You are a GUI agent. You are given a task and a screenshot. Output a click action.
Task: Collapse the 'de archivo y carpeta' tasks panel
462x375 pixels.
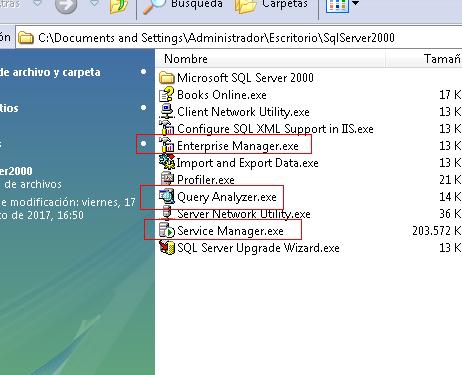tap(143, 72)
